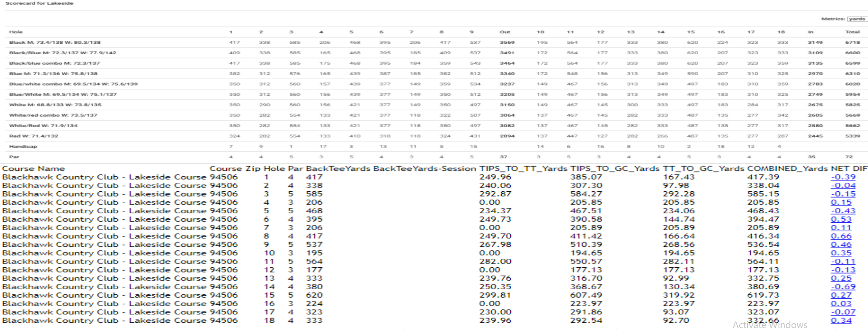Viewport: 868px width, 329px height.
Task: Open the 0.46 NET DIF link
Action: pyautogui.click(x=841, y=244)
